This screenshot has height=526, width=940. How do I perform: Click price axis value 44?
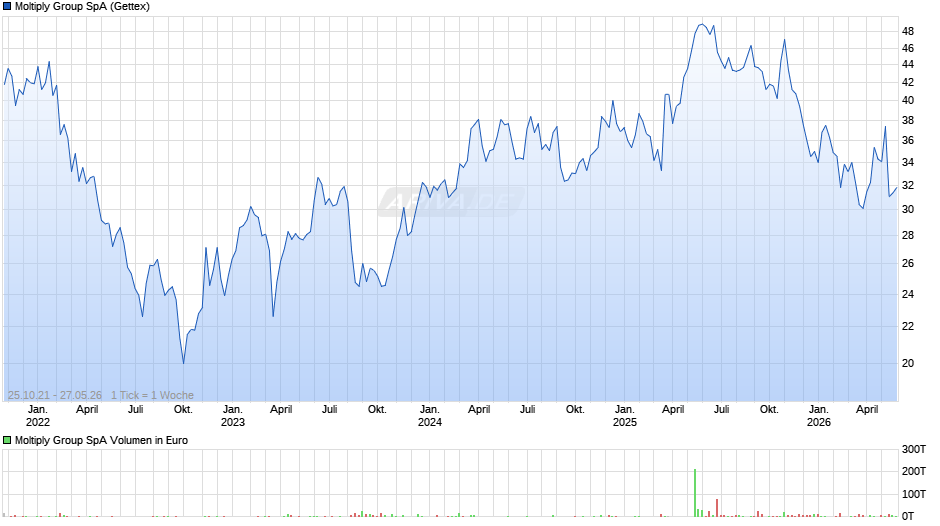tap(908, 64)
